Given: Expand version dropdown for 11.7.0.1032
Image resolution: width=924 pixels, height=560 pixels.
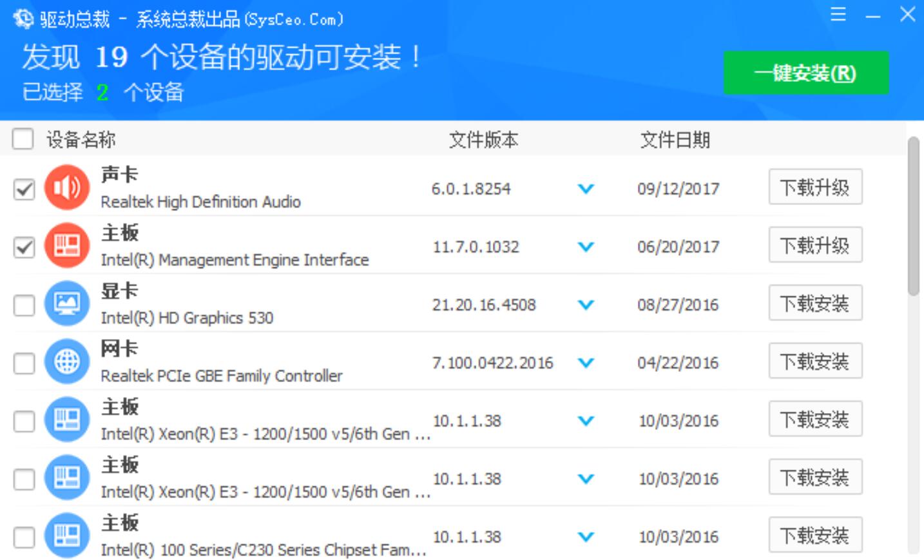Looking at the screenshot, I should [x=586, y=247].
